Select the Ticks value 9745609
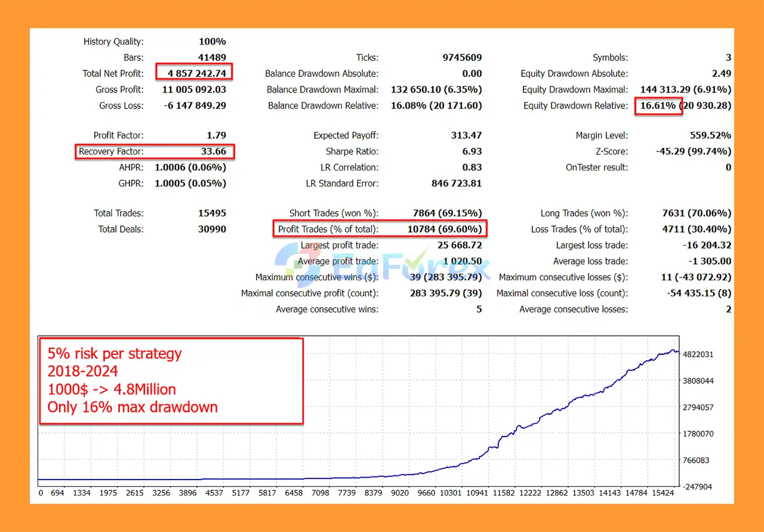 pyautogui.click(x=458, y=58)
